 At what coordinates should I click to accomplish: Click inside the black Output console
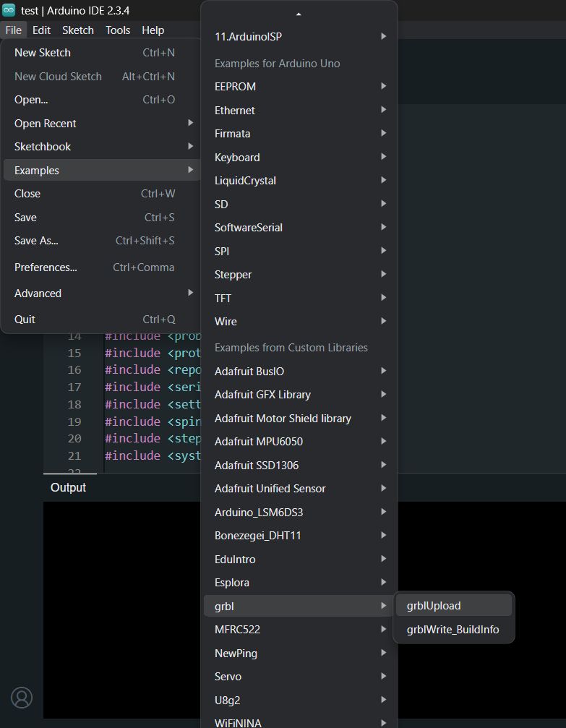(x=121, y=609)
